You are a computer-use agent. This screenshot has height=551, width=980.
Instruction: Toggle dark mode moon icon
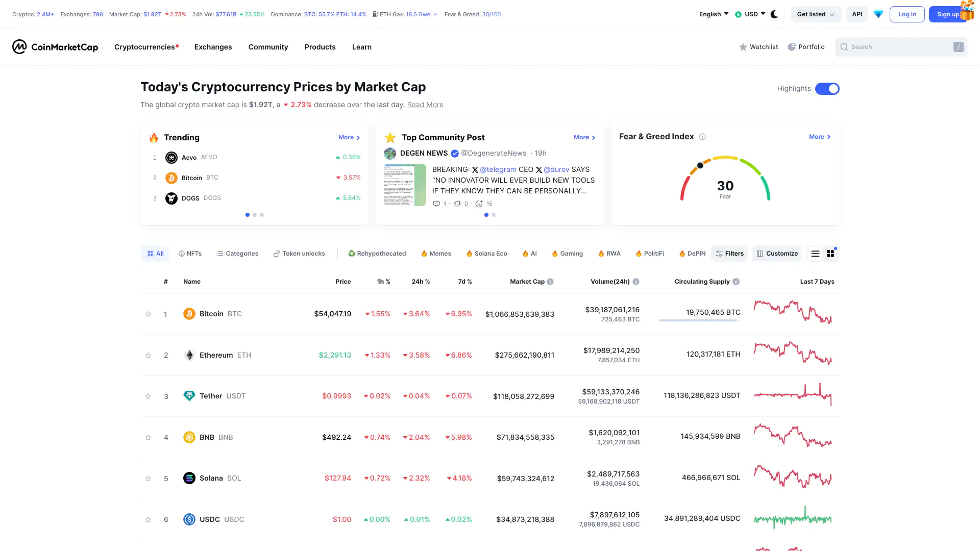click(774, 14)
